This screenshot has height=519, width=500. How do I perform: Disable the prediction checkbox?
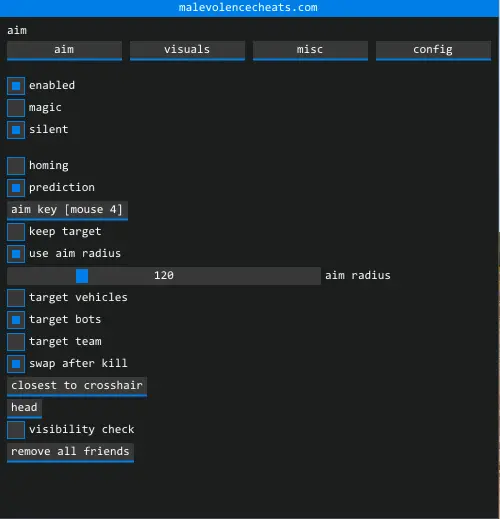click(x=16, y=188)
